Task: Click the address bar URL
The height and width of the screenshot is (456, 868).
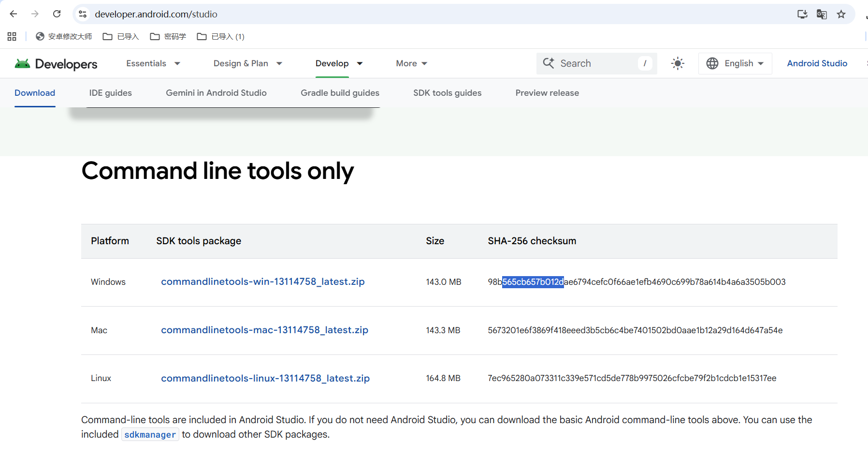Action: coord(156,14)
